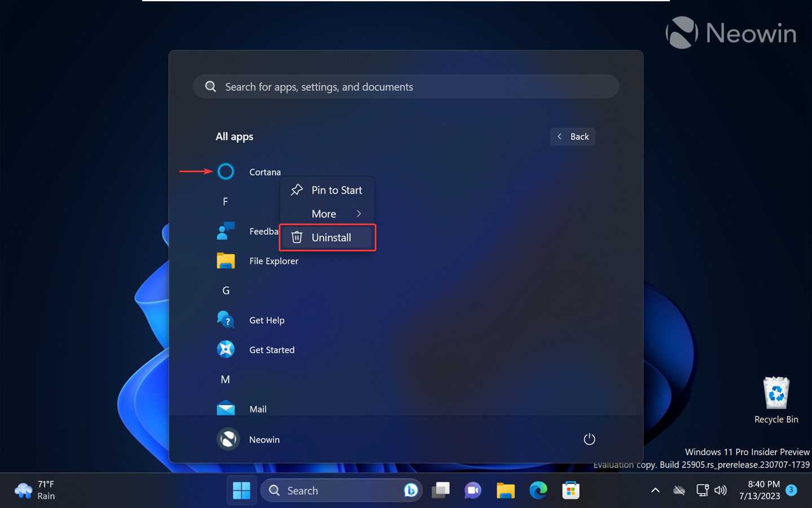The height and width of the screenshot is (508, 812).
Task: Select Uninstall from the context menu
Action: [x=327, y=237]
